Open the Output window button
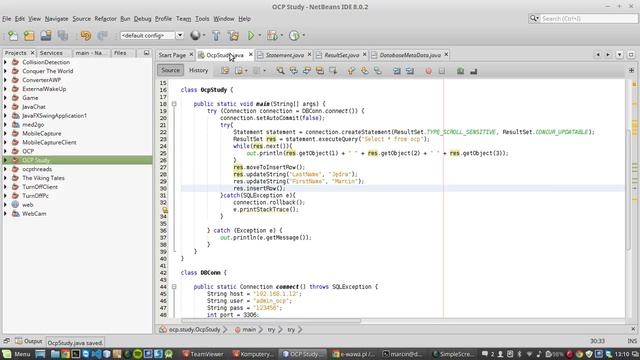The height and width of the screenshot is (360, 640). click(29, 341)
